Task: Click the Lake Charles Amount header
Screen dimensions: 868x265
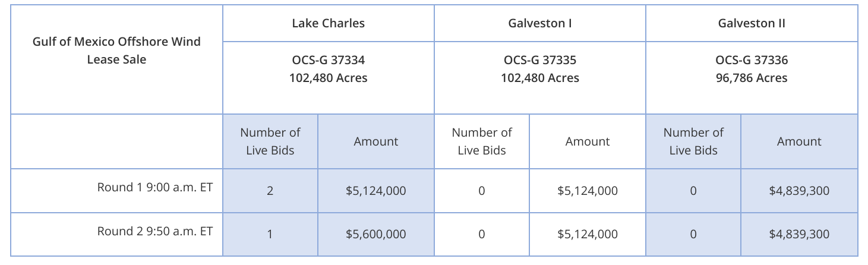Action: click(x=375, y=141)
